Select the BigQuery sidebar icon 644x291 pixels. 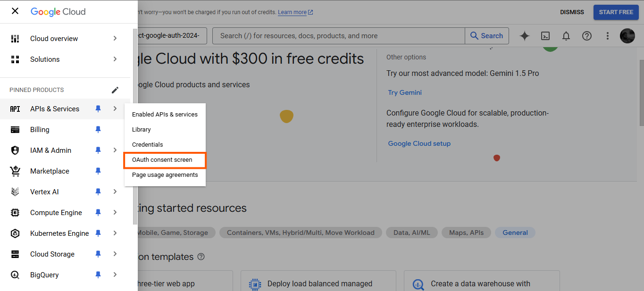[15, 274]
